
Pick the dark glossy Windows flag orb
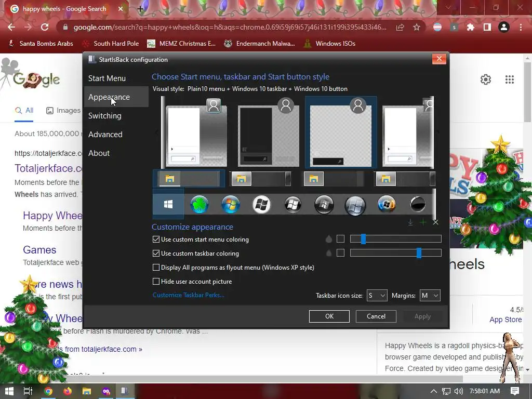[293, 205]
